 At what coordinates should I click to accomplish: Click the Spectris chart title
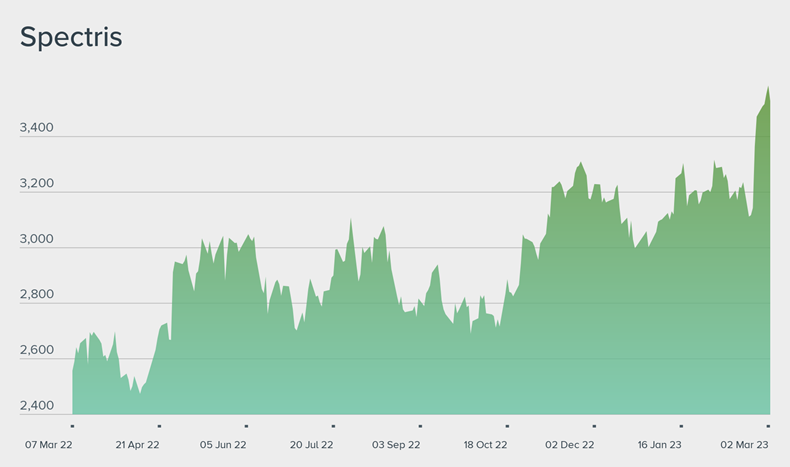click(71, 38)
